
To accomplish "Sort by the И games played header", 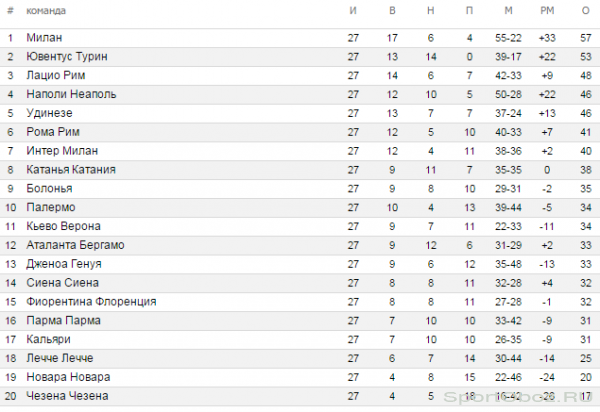I will pyautogui.click(x=353, y=11).
